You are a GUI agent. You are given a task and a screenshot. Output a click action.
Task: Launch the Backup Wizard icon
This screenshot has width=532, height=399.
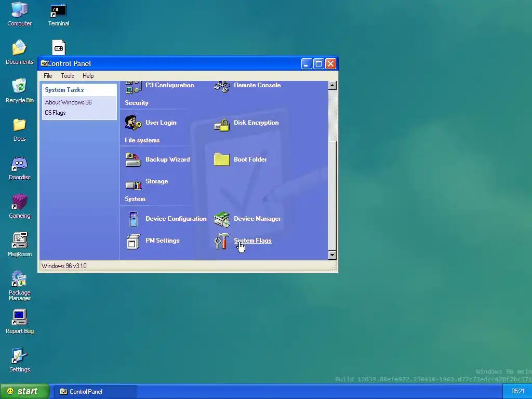[134, 159]
